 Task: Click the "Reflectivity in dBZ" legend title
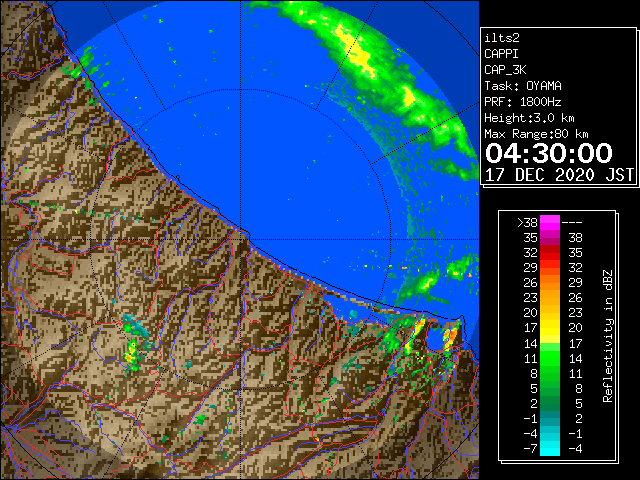click(608, 336)
